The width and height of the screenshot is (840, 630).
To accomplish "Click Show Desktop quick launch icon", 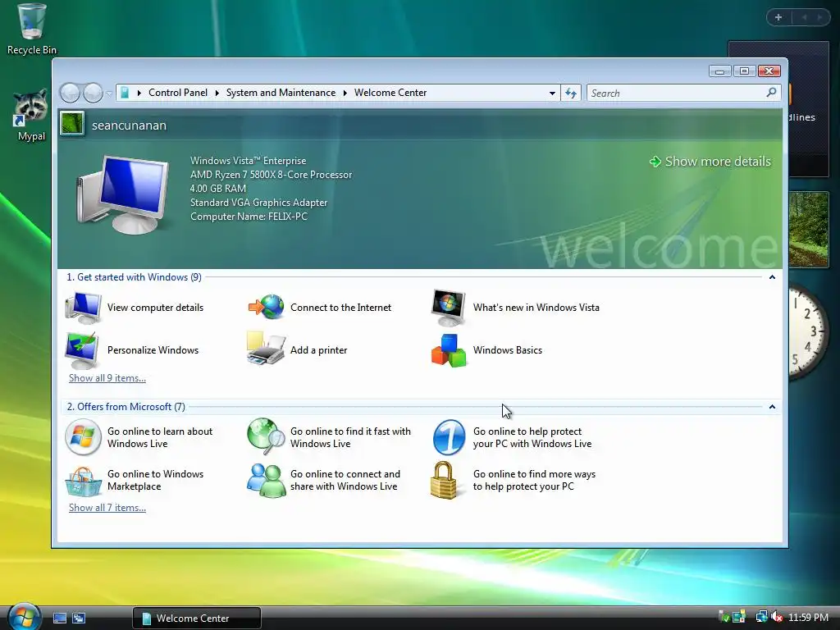I will click(x=60, y=619).
